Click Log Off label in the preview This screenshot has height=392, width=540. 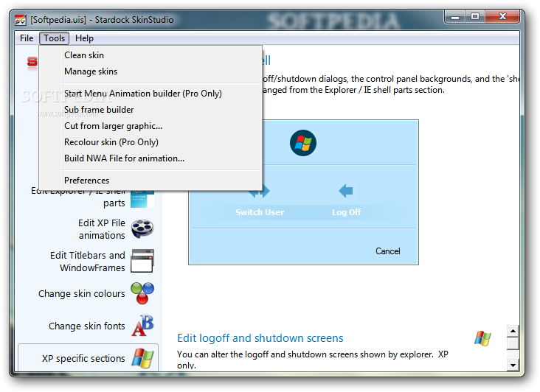pyautogui.click(x=347, y=212)
